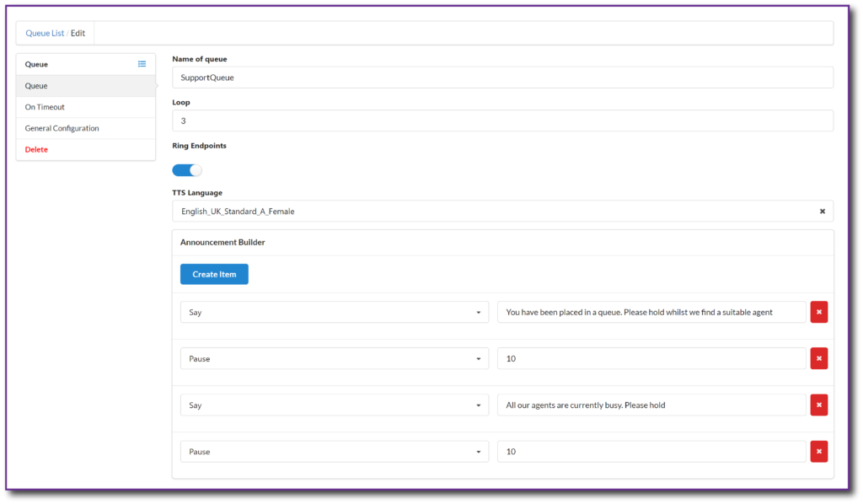Select the Queue item in the sidebar
Image resolution: width=863 pixels, height=504 pixels.
[x=86, y=86]
